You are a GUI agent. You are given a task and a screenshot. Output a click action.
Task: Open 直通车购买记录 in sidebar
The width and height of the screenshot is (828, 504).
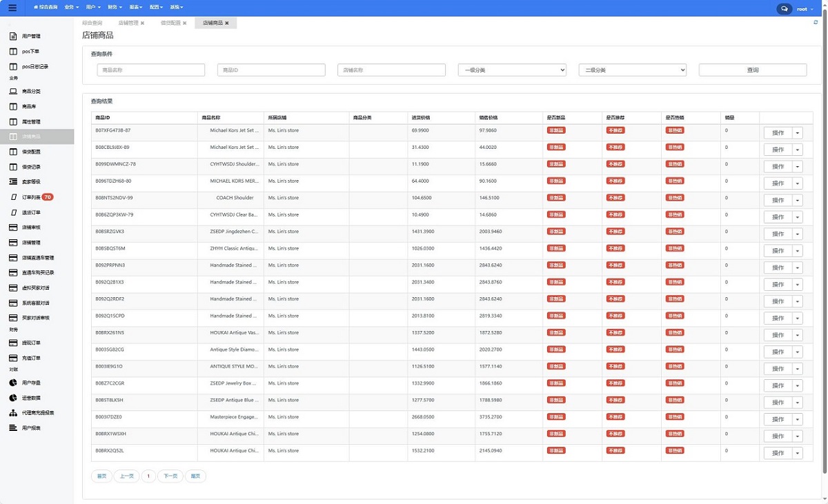pyautogui.click(x=37, y=273)
